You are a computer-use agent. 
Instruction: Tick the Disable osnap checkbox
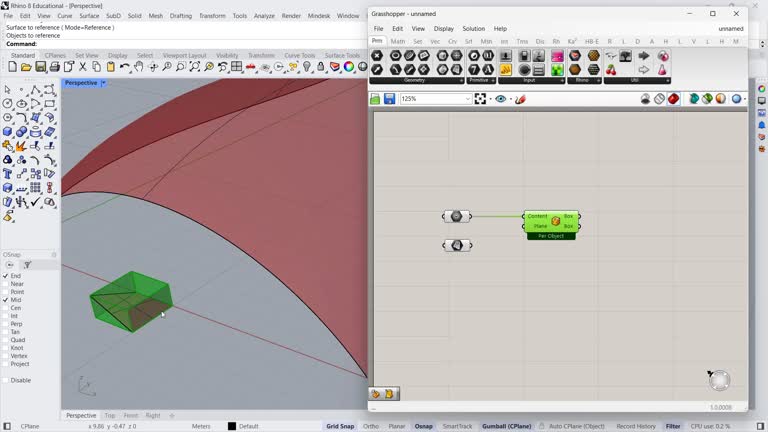[6, 380]
